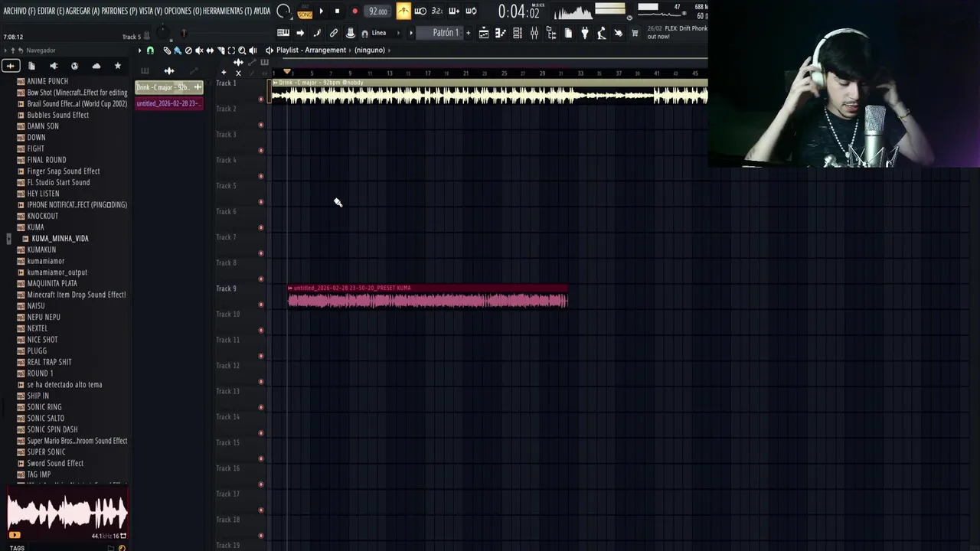Screen dimensions: 980x551
Task: Open the ARCHIVO menu
Action: pos(19,11)
